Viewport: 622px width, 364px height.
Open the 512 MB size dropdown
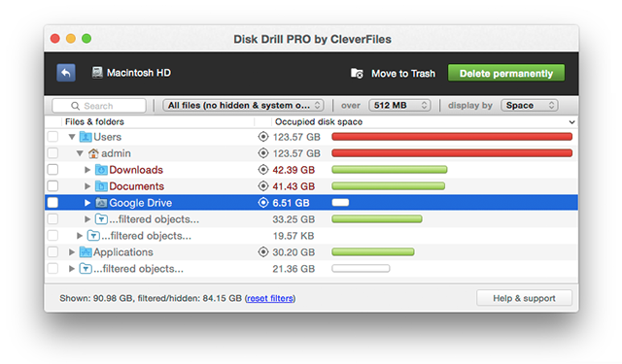click(399, 106)
